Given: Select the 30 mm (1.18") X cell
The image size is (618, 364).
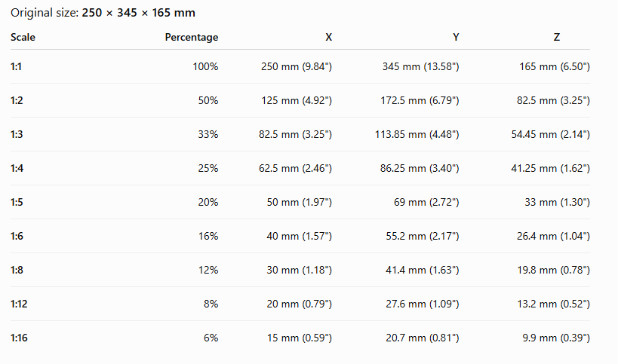Looking at the screenshot, I should (x=299, y=270).
